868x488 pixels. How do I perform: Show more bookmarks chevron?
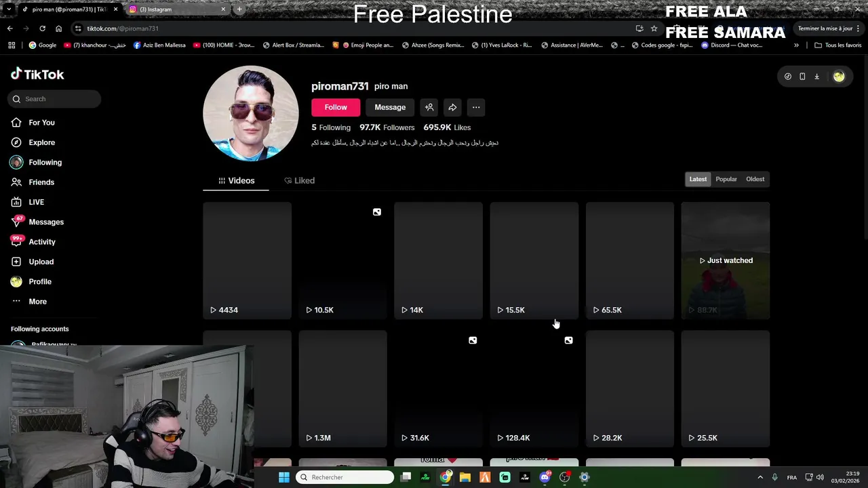coord(796,45)
